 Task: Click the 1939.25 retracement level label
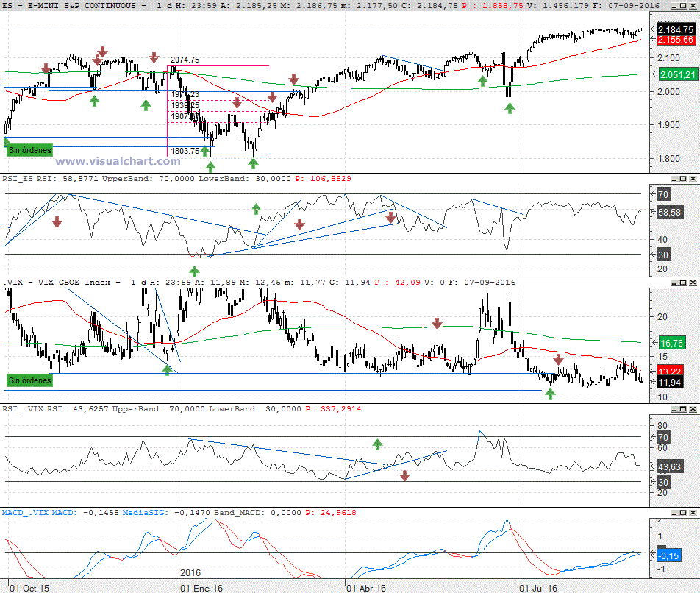point(185,105)
